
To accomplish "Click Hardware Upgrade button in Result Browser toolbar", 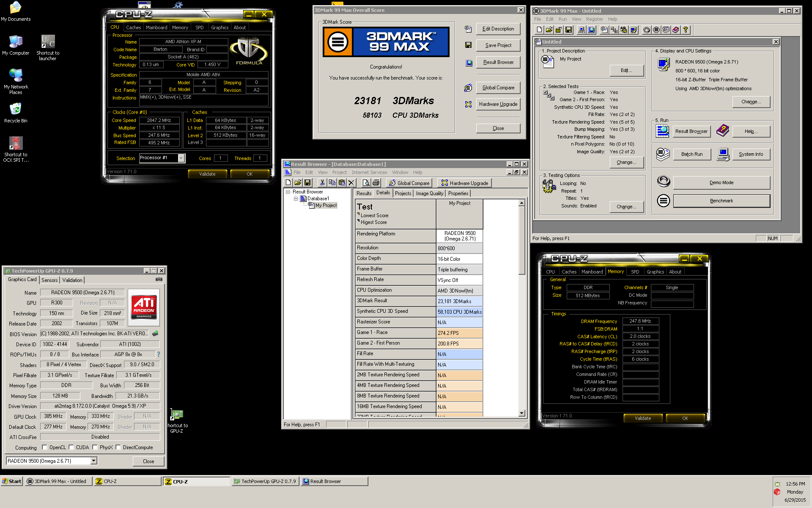I will pos(464,183).
